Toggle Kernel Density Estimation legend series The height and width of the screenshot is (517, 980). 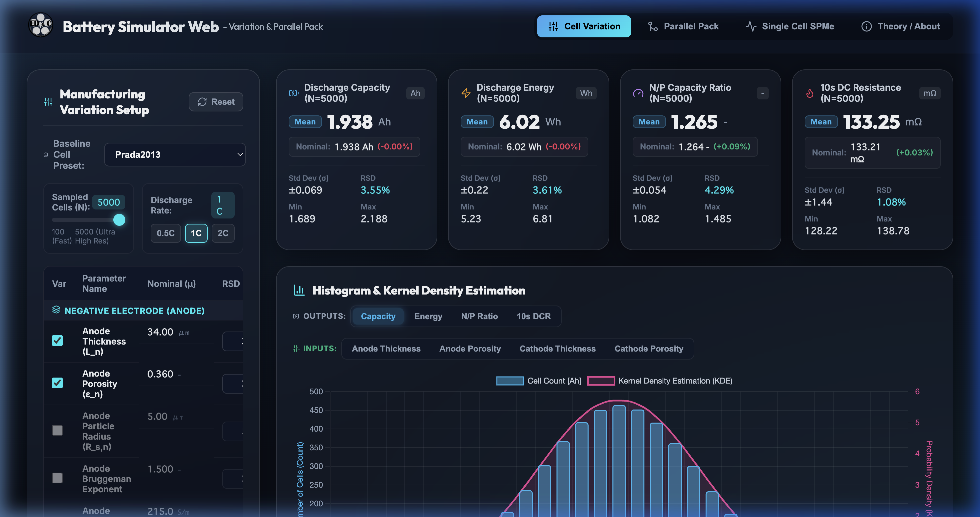click(660, 381)
